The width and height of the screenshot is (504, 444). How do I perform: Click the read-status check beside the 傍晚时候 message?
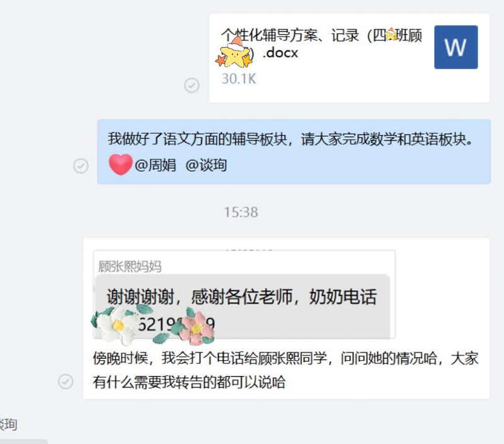(x=66, y=382)
